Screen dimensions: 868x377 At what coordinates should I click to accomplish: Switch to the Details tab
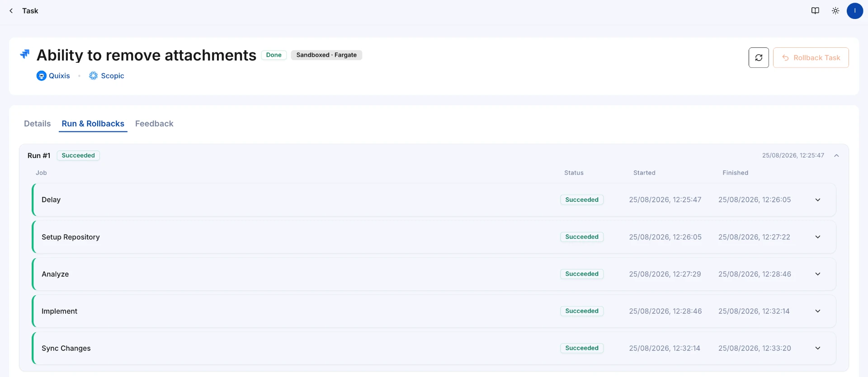pyautogui.click(x=37, y=124)
